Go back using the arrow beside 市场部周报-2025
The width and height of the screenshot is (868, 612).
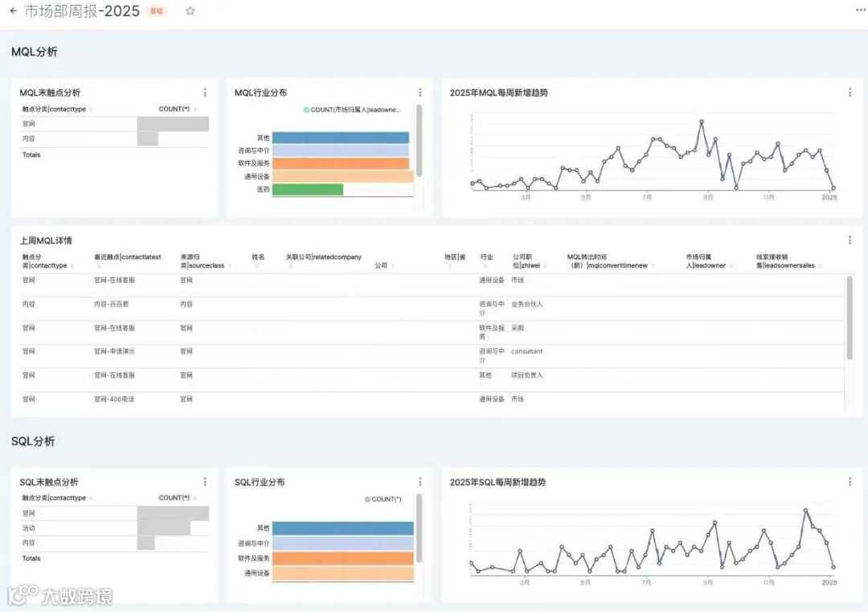pyautogui.click(x=14, y=10)
